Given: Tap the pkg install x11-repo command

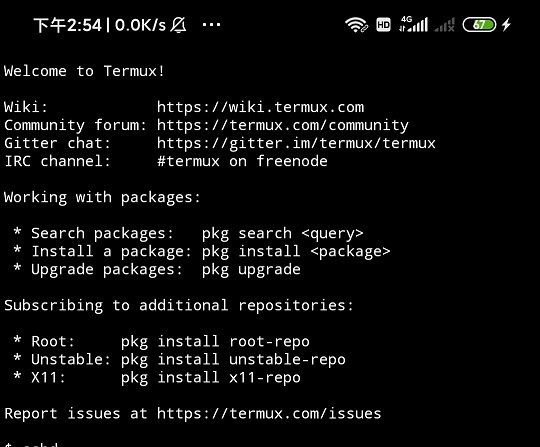Looking at the screenshot, I should point(211,378).
